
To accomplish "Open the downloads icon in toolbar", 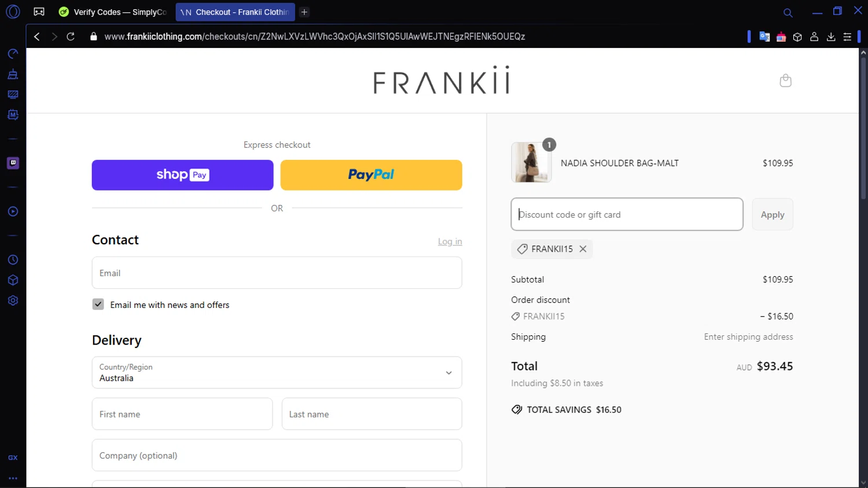I will pyautogui.click(x=831, y=36).
